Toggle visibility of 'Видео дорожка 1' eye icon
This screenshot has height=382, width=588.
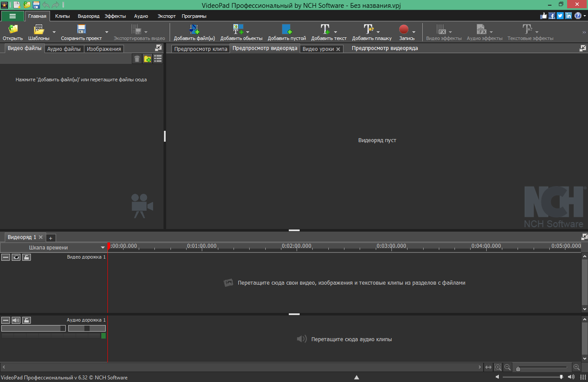pos(16,257)
